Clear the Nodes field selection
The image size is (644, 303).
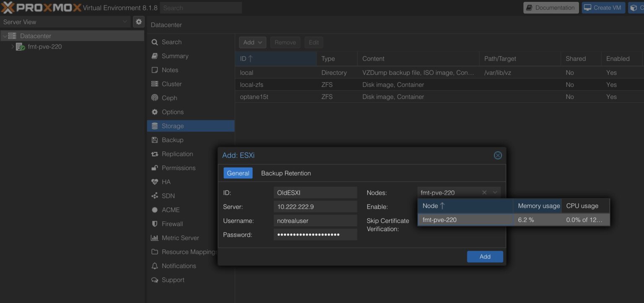484,193
